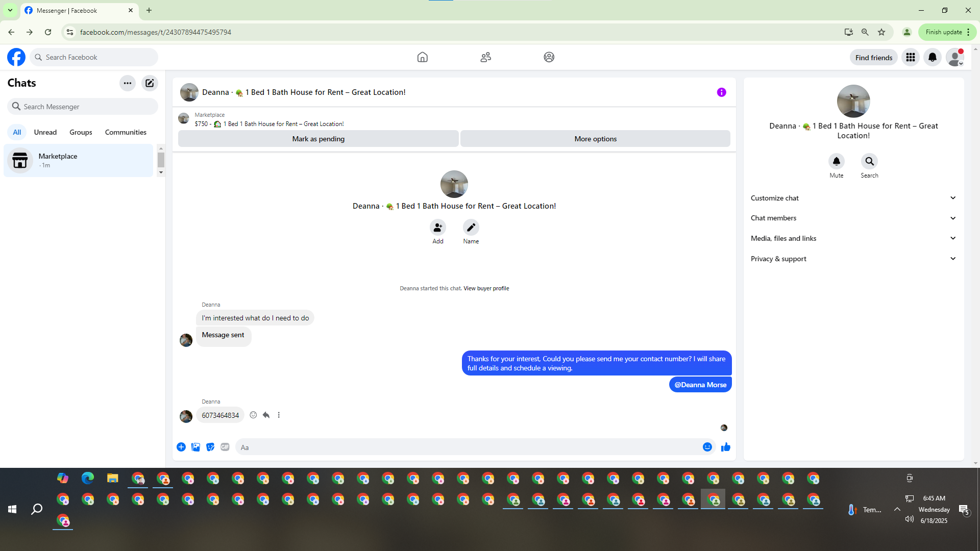Open the volume control in system tray
Viewport: 980px width, 551px height.
[909, 519]
